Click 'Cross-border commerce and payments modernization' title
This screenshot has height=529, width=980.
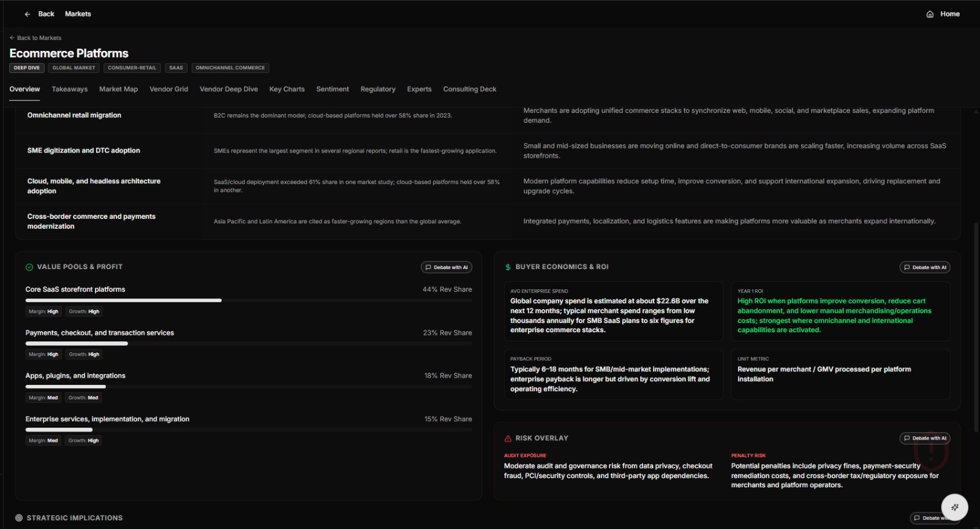(91, 221)
